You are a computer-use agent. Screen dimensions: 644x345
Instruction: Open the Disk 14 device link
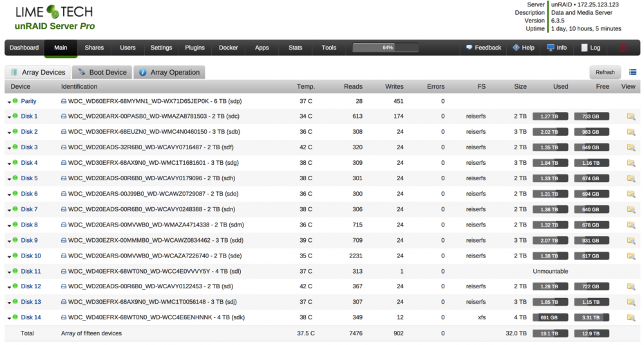[x=31, y=317]
